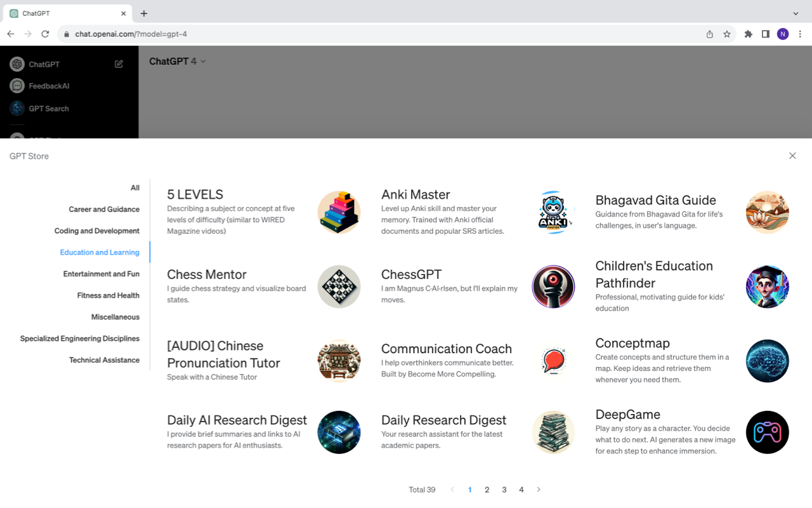Click the Daily Research Digest books icon
812x508 pixels.
coord(553,432)
